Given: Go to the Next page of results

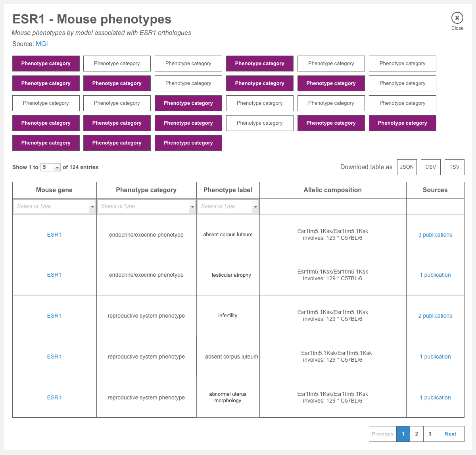Looking at the screenshot, I should tap(450, 434).
